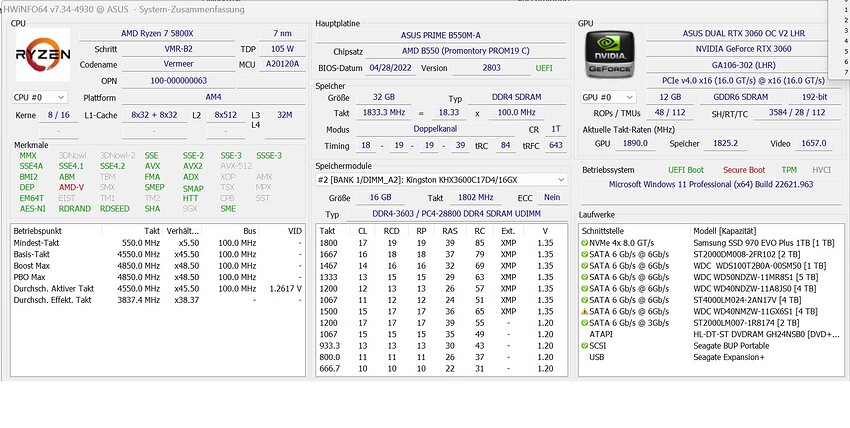Click the greyed AVX-512 feature flag
Image resolution: width=850 pixels, height=428 pixels.
(x=236, y=166)
